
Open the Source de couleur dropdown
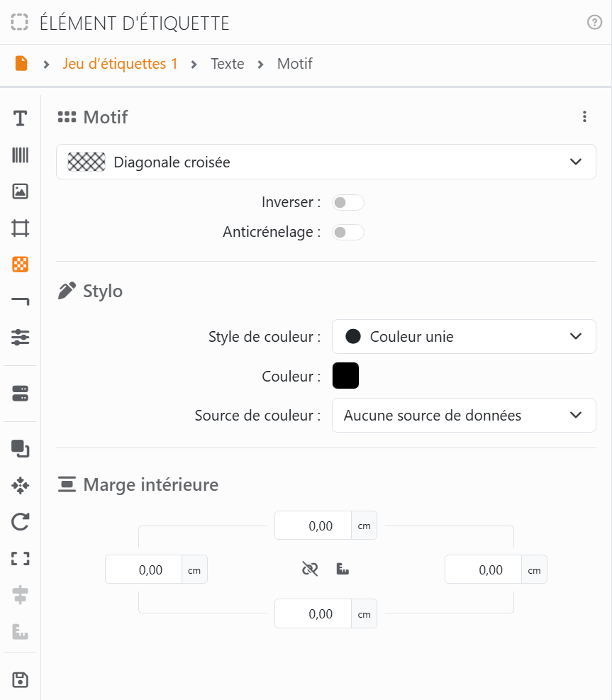pyautogui.click(x=464, y=415)
